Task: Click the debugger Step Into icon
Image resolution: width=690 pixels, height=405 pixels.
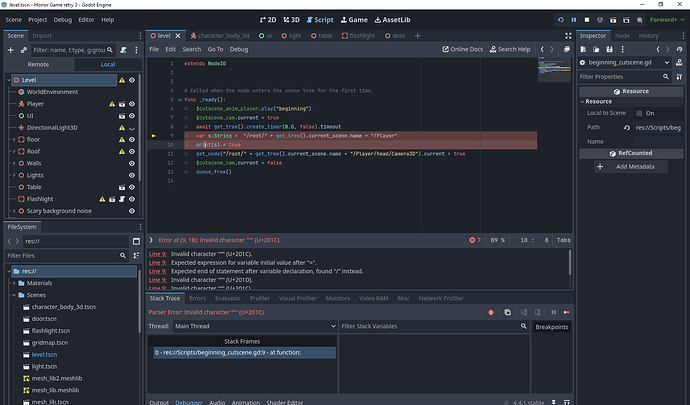Action: [x=524, y=312]
